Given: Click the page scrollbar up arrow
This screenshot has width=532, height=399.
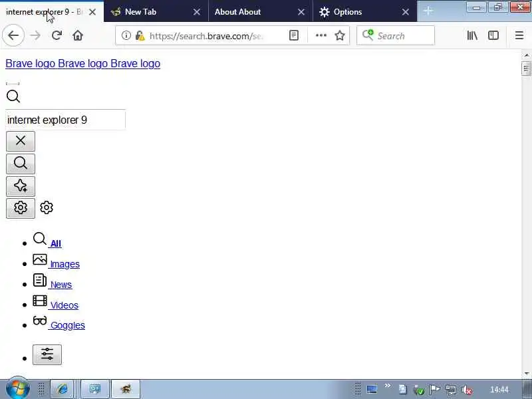Looking at the screenshot, I should pos(527,55).
